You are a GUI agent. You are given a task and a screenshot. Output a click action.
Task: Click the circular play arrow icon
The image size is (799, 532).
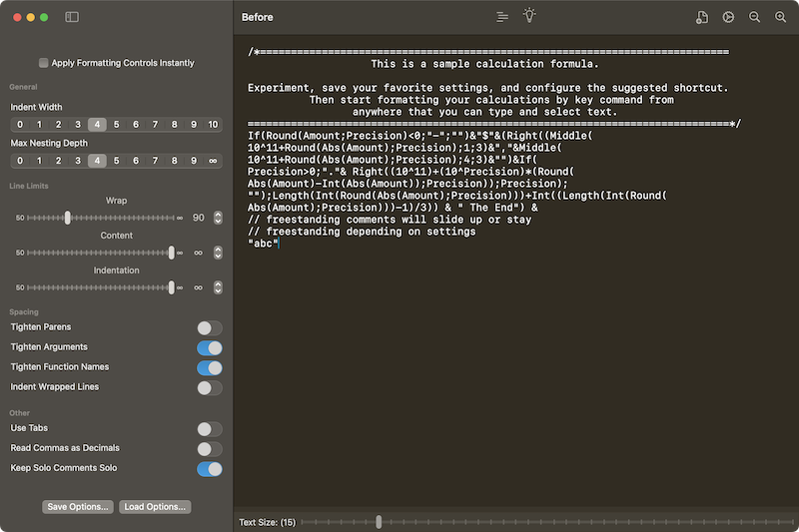click(728, 17)
